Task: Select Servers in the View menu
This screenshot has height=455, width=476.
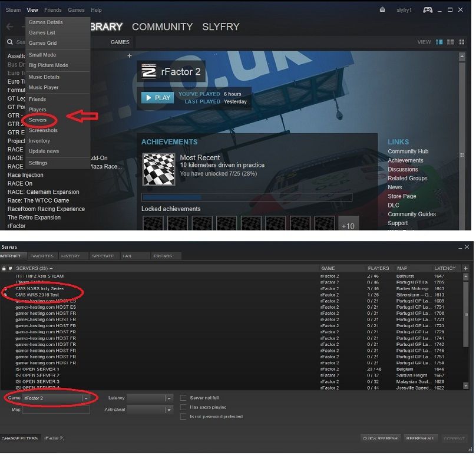Action: pos(38,120)
